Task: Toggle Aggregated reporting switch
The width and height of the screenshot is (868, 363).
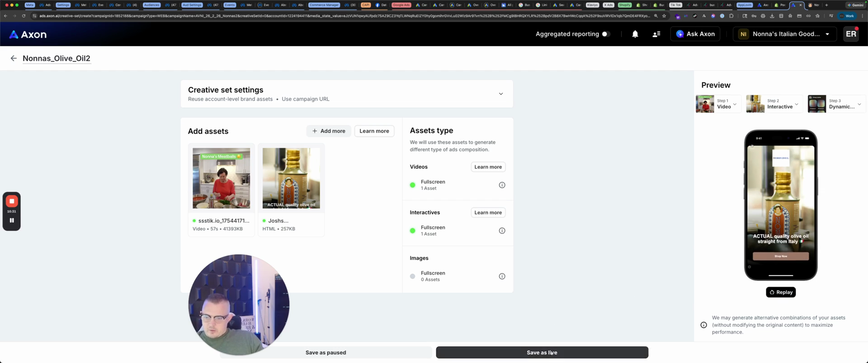Action: (606, 34)
